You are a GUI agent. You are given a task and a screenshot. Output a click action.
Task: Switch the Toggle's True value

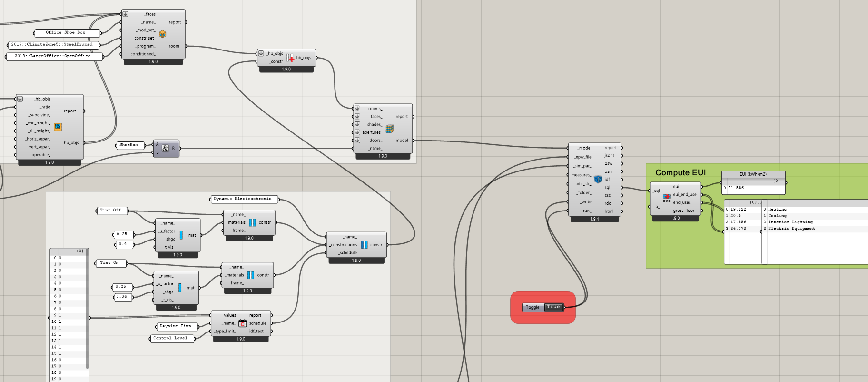(x=553, y=307)
